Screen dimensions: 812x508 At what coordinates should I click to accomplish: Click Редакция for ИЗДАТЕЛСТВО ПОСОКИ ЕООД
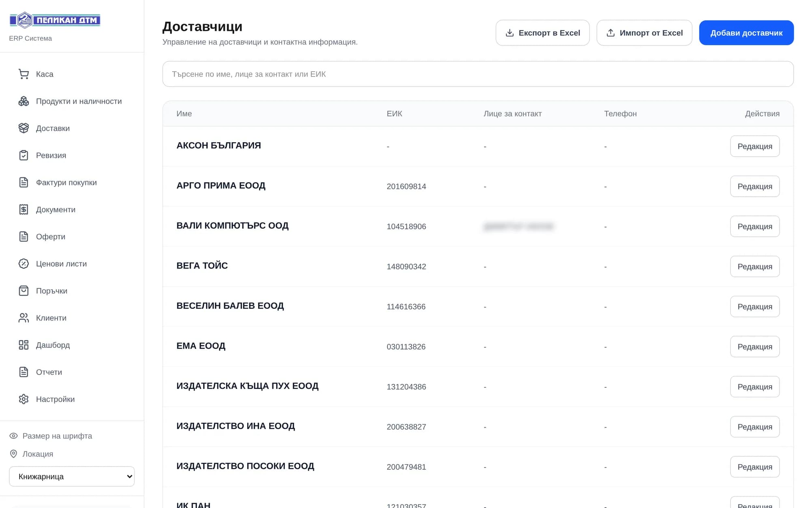pos(755,467)
